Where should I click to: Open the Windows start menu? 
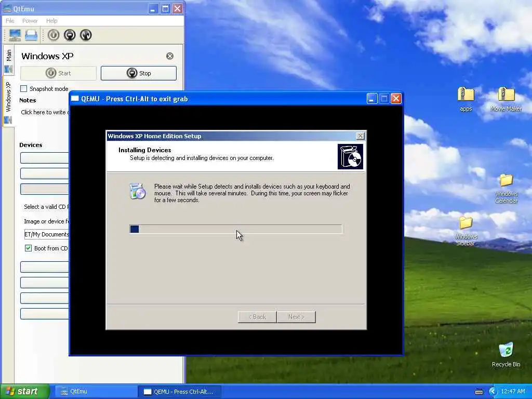point(25,391)
